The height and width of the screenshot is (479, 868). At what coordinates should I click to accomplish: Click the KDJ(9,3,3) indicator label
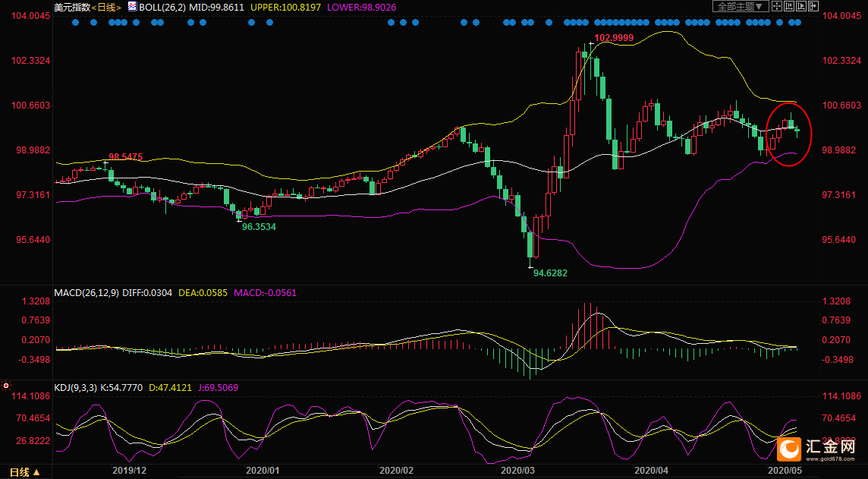(x=74, y=388)
